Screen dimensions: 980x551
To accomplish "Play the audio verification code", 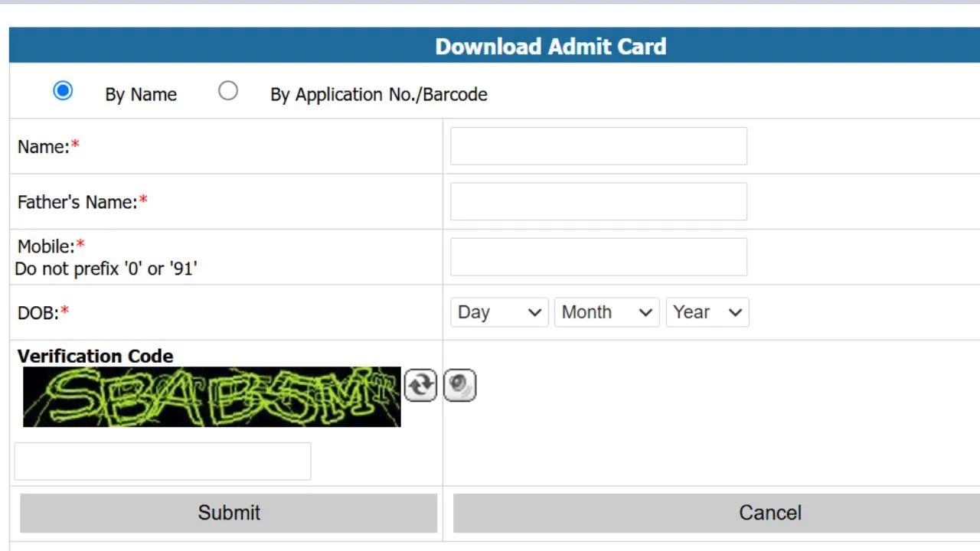I will coord(459,385).
